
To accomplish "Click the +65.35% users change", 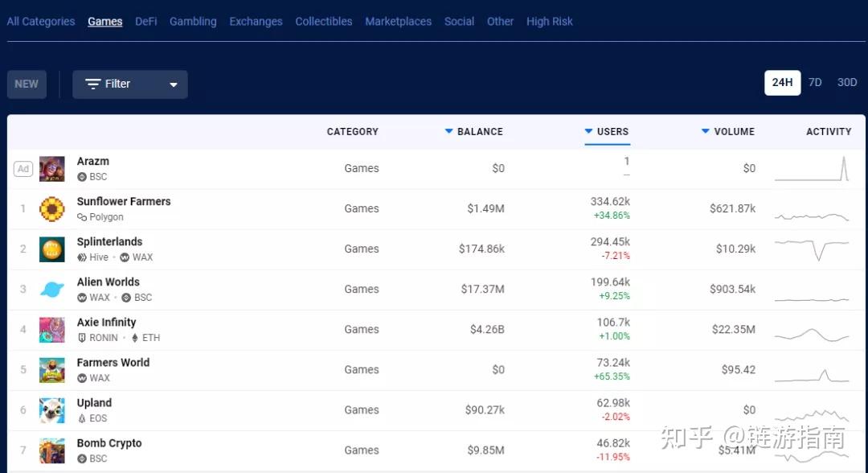I will (x=612, y=376).
